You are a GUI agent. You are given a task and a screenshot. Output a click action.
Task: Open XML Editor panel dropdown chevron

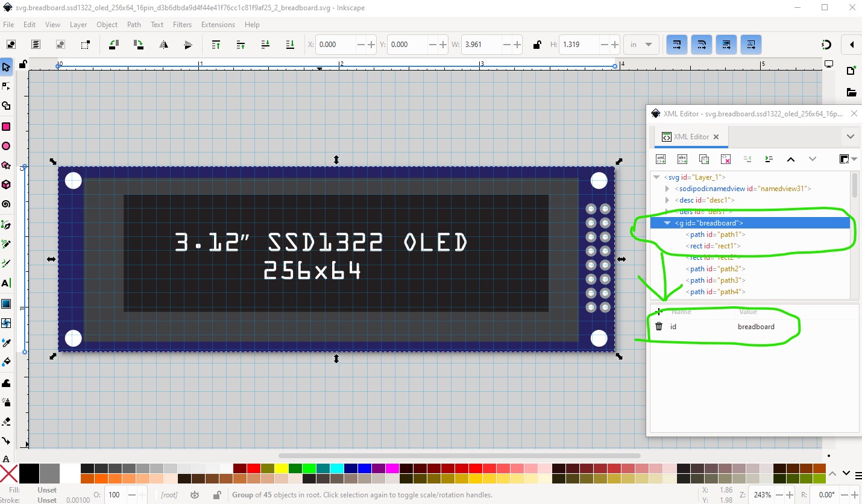pyautogui.click(x=850, y=137)
